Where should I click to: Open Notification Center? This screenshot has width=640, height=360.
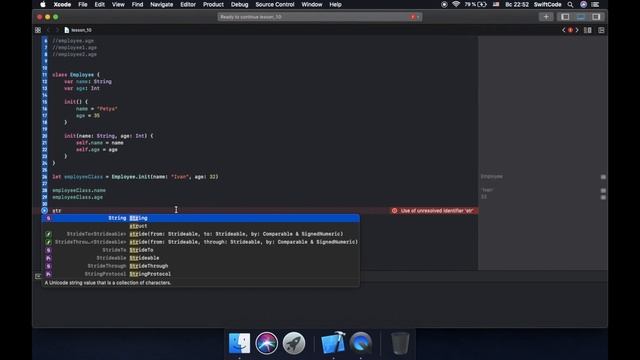click(596, 4)
